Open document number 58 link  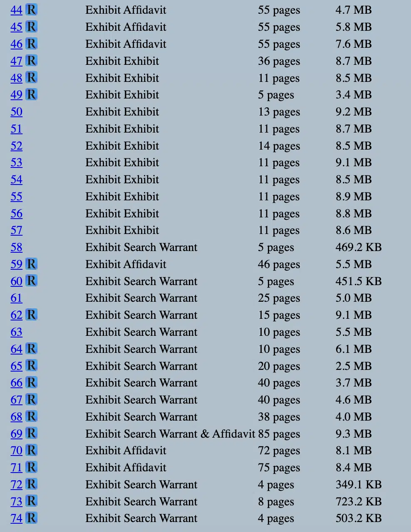(17, 247)
